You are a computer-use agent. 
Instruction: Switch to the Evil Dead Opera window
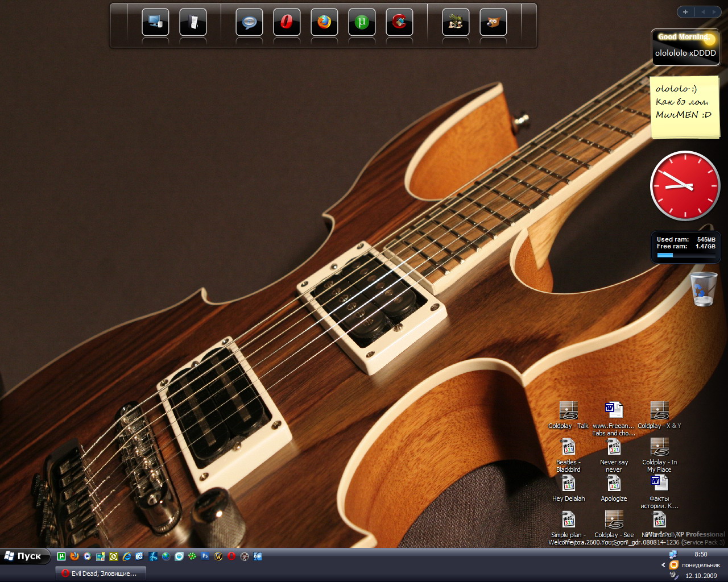point(100,573)
